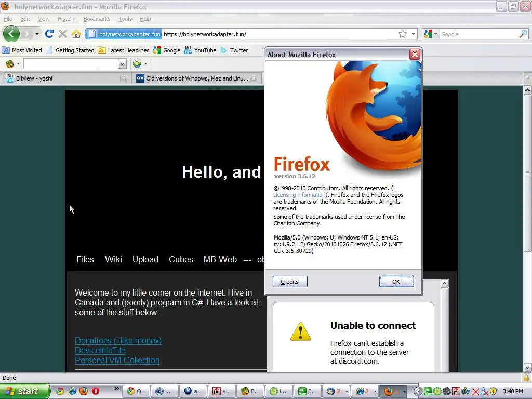Viewport: 532px width, 399px height.
Task: Open the recent pages history dropdown arrow
Action: pos(37,34)
